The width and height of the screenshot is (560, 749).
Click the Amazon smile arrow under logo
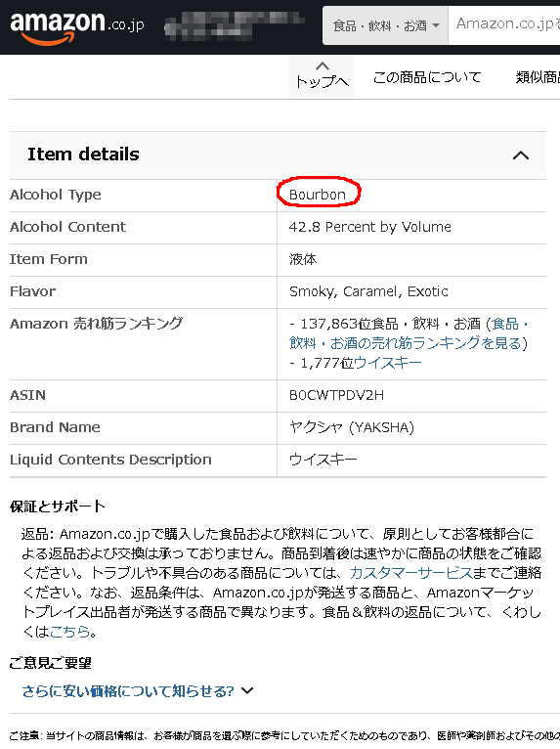(49, 39)
